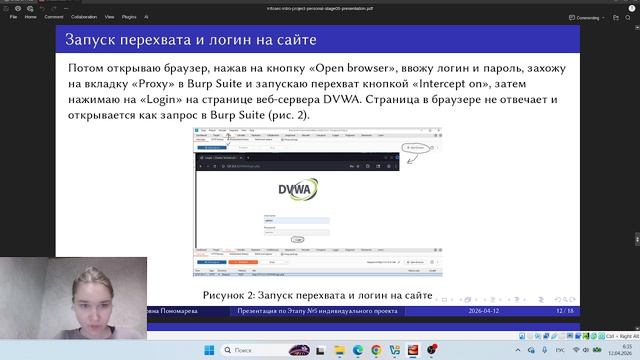This screenshot has height=360, width=640.
Task: Open Google Chrome from the taskbar
Action: pos(376,350)
